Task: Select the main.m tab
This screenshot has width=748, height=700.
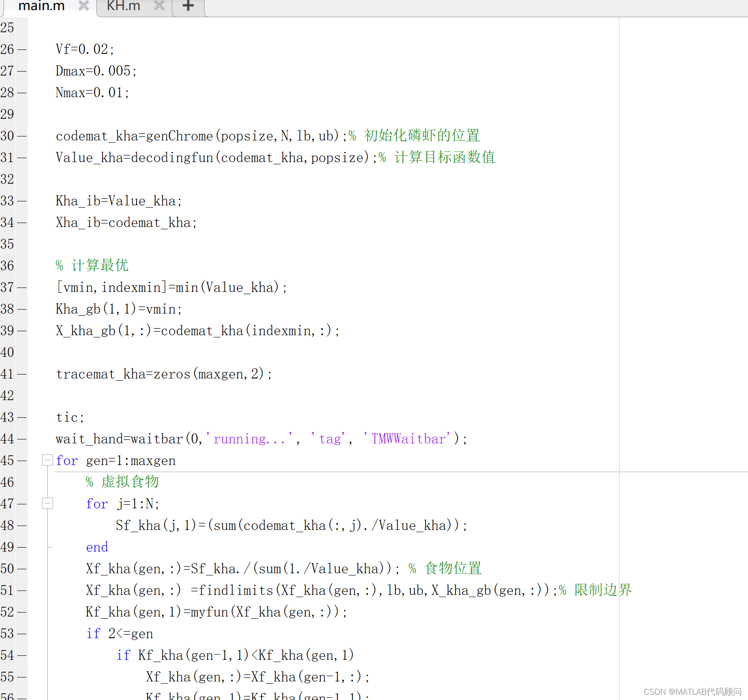Action: pyautogui.click(x=42, y=6)
